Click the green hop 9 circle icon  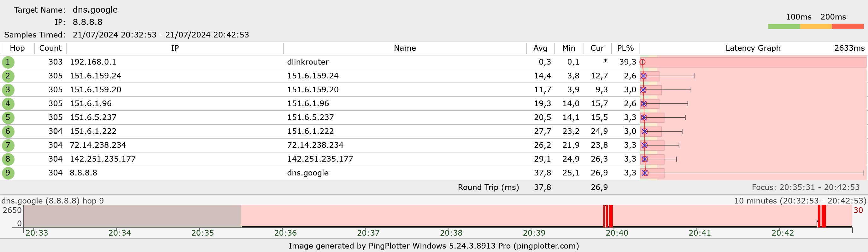click(x=8, y=173)
